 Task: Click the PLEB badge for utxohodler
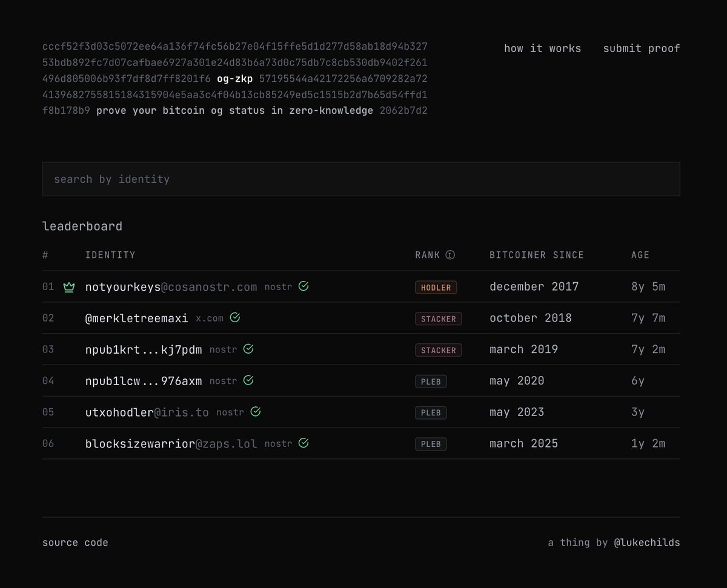431,413
